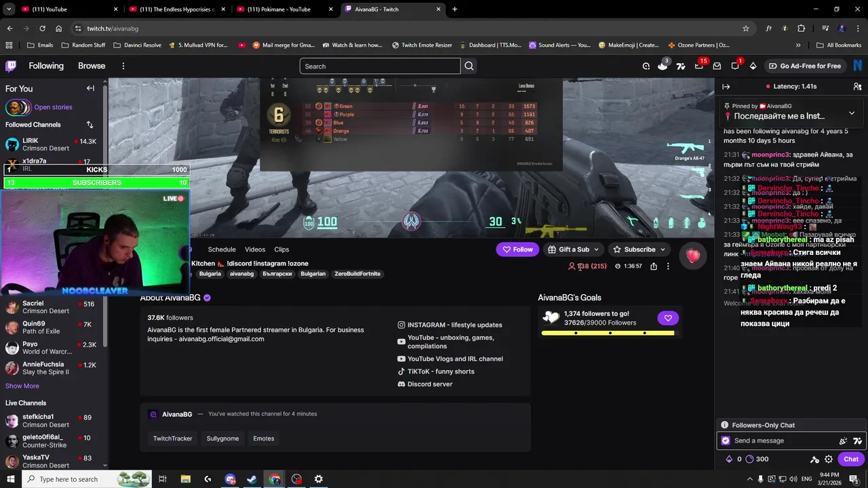The height and width of the screenshot is (488, 868).
Task: Switch to the (111) YouTube tab
Action: tap(70, 9)
